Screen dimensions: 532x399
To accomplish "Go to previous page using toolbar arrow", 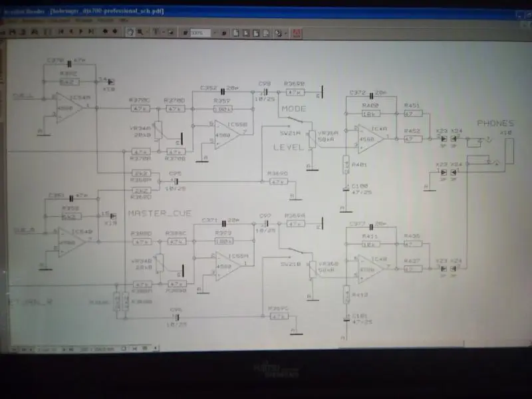I will tap(71, 32).
